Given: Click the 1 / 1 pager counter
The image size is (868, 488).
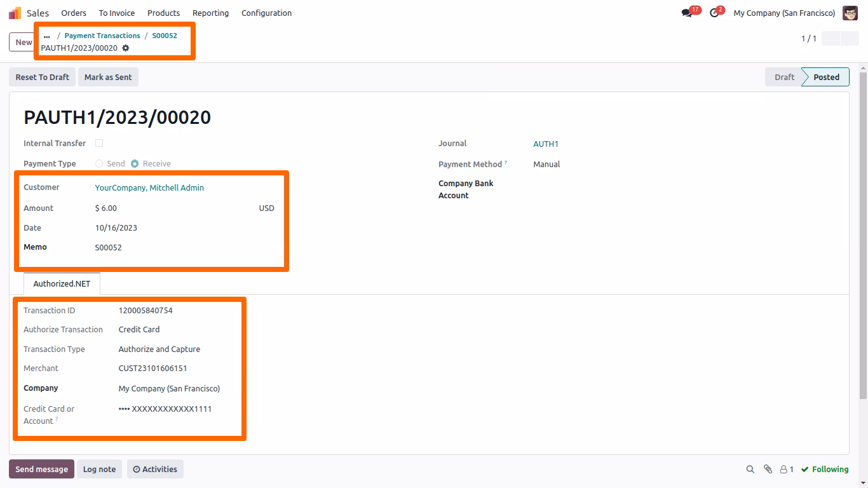Looking at the screenshot, I should 809,39.
